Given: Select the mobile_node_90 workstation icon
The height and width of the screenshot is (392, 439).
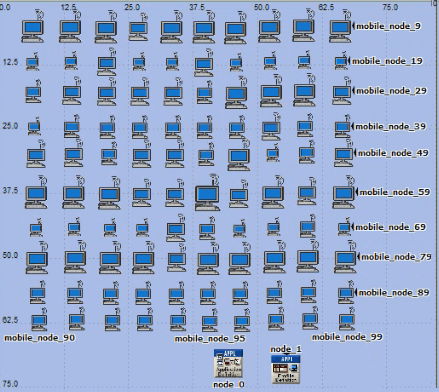Looking at the screenshot, I should (x=39, y=319).
